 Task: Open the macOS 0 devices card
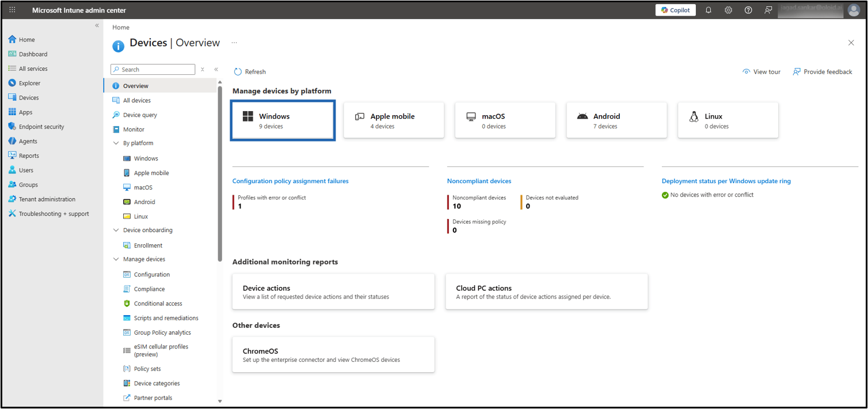505,120
